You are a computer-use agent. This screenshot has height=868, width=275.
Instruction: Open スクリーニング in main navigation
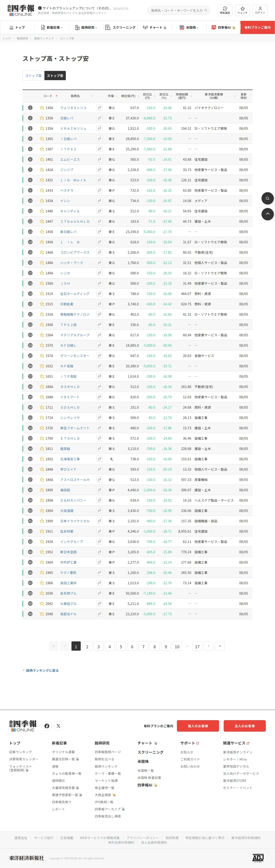click(x=120, y=27)
